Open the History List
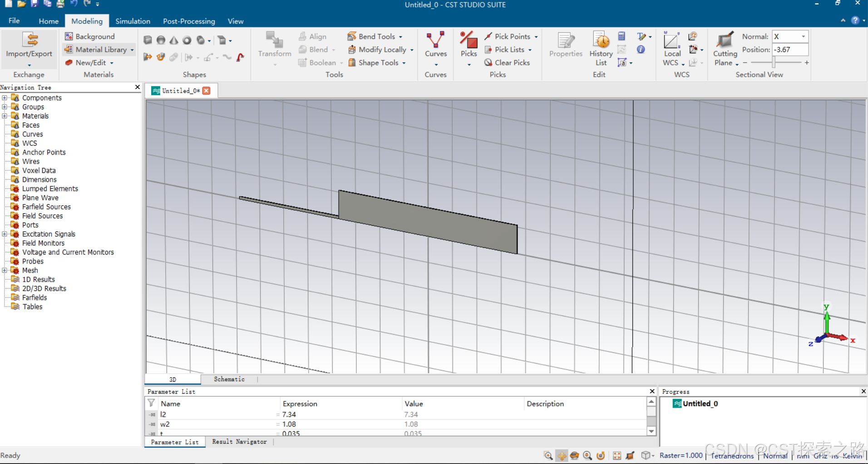Image resolution: width=868 pixels, height=464 pixels. click(x=601, y=48)
